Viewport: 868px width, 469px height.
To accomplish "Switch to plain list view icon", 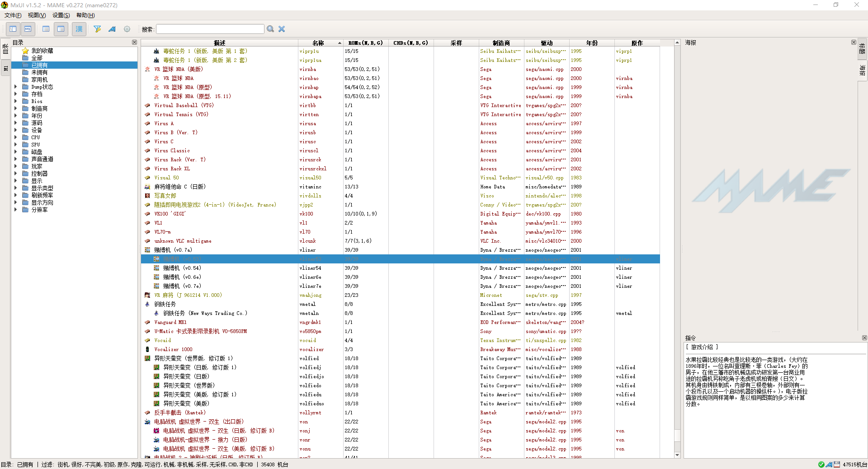I will click(46, 29).
